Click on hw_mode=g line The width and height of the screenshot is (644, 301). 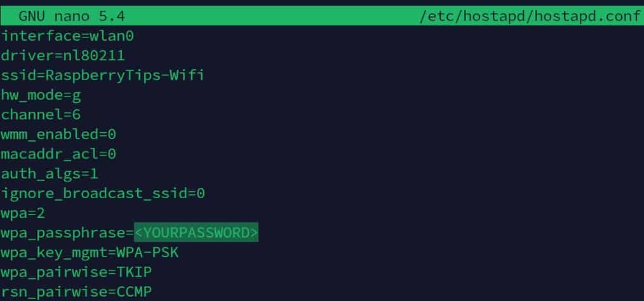(41, 96)
